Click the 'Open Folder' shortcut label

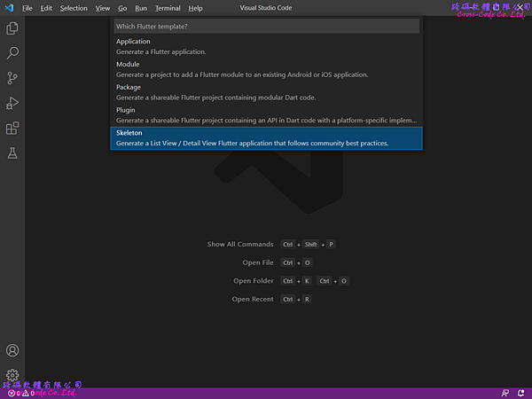(x=253, y=281)
